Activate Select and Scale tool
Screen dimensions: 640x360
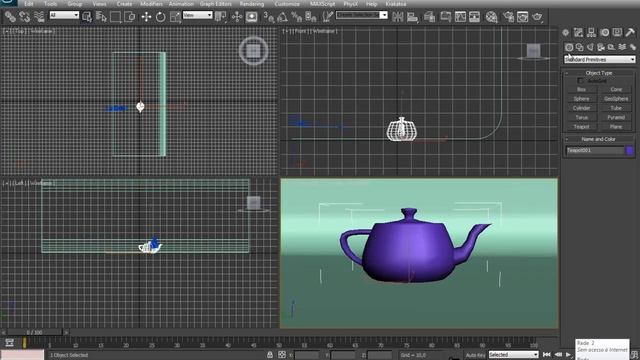175,17
